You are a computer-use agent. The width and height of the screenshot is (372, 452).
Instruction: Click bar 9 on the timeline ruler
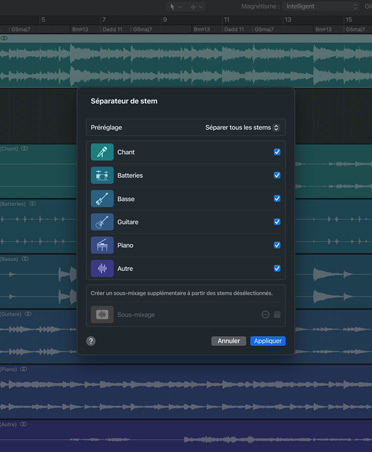[x=165, y=20]
